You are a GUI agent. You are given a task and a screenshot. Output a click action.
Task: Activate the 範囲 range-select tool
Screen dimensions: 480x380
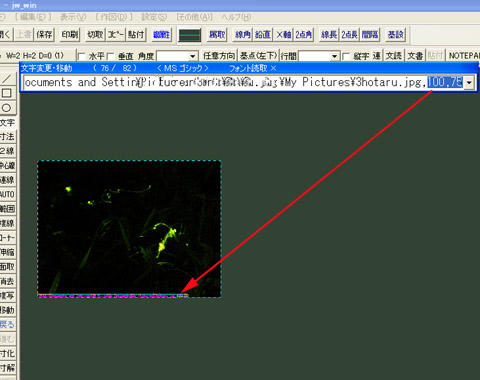pos(7,209)
